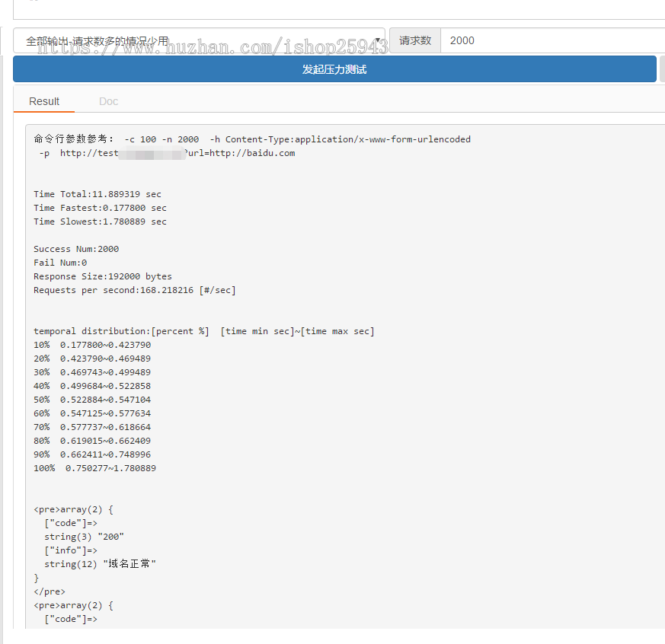The width and height of the screenshot is (665, 644).
Task: Click the 发起压力测试 button
Action: [334, 69]
